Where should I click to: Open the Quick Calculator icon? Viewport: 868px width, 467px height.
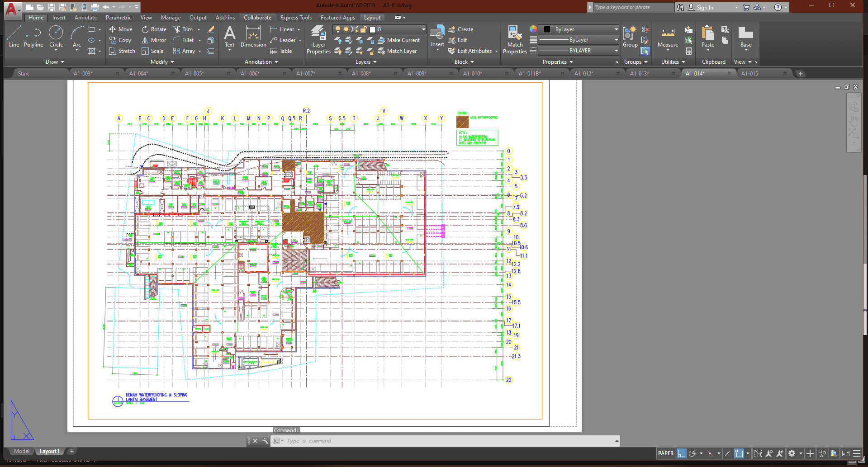tap(689, 51)
